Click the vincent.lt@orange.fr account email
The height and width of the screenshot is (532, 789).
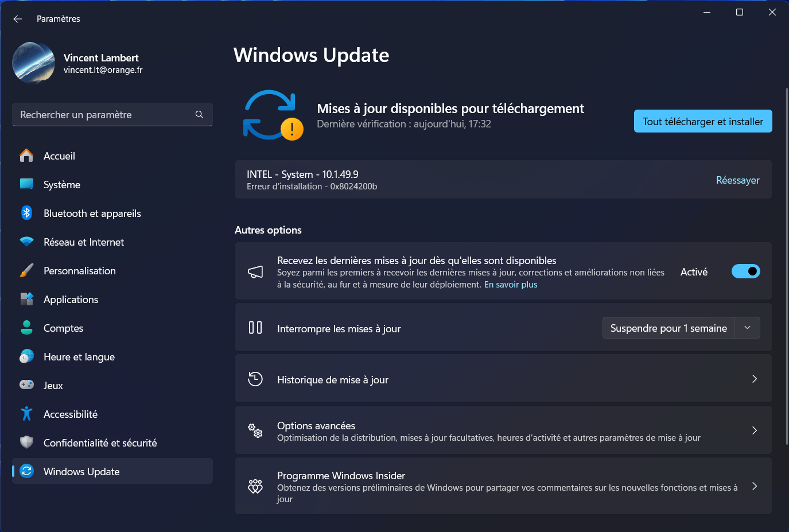click(103, 70)
